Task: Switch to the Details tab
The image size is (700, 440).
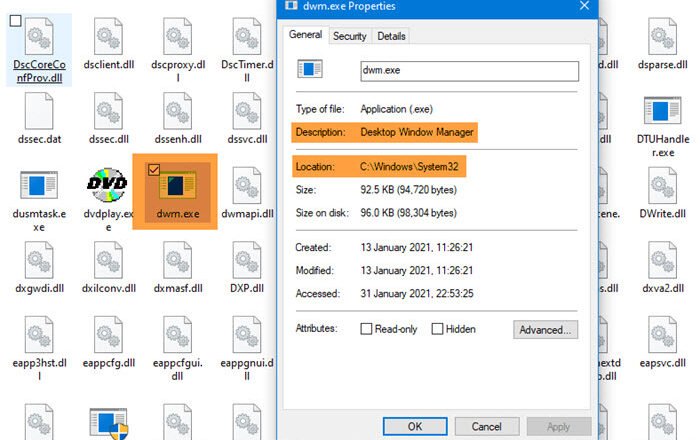Action: tap(391, 36)
